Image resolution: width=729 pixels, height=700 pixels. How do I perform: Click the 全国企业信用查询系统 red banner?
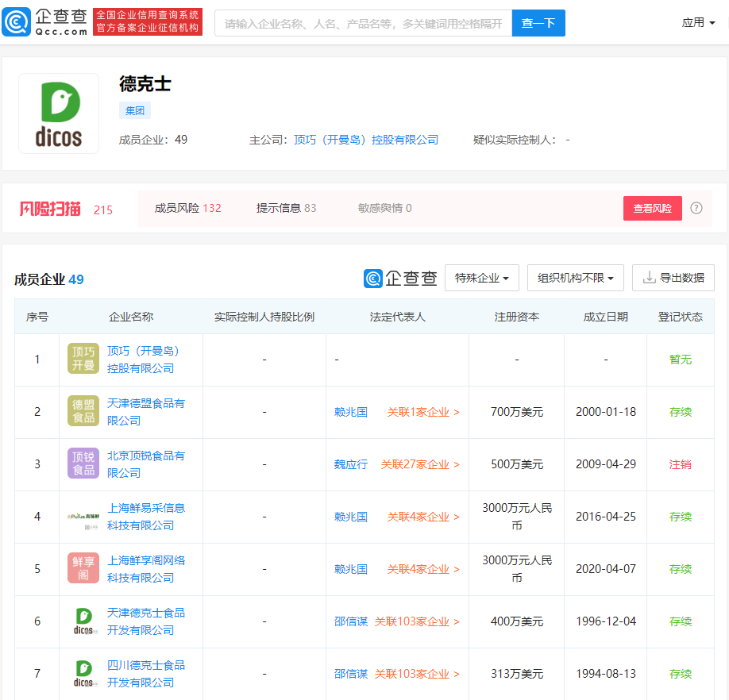click(x=148, y=22)
